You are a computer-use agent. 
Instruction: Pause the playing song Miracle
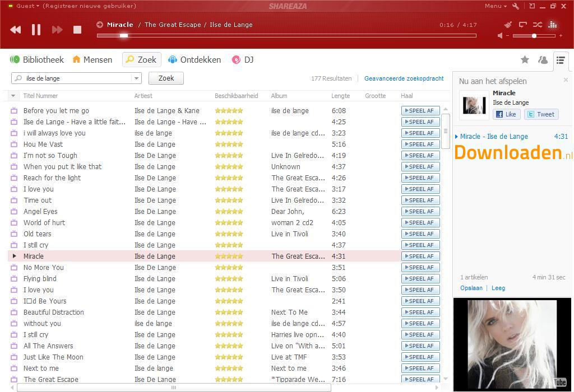pos(36,30)
